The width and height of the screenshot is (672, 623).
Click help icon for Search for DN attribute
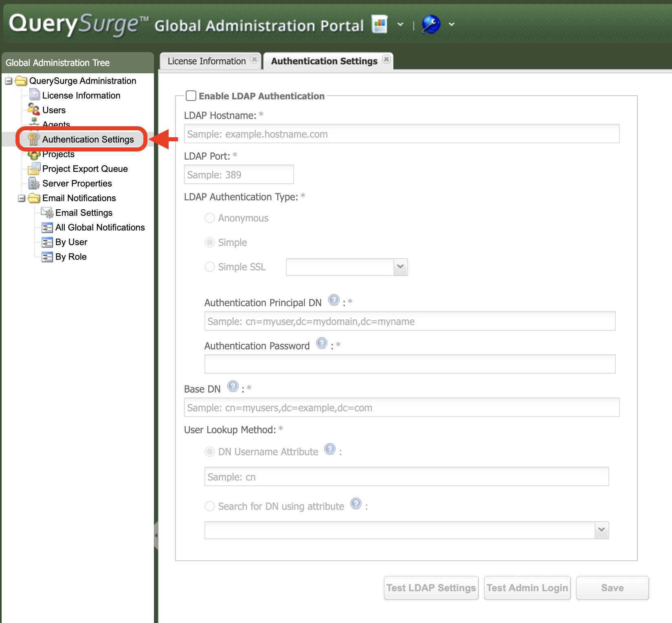click(x=356, y=504)
